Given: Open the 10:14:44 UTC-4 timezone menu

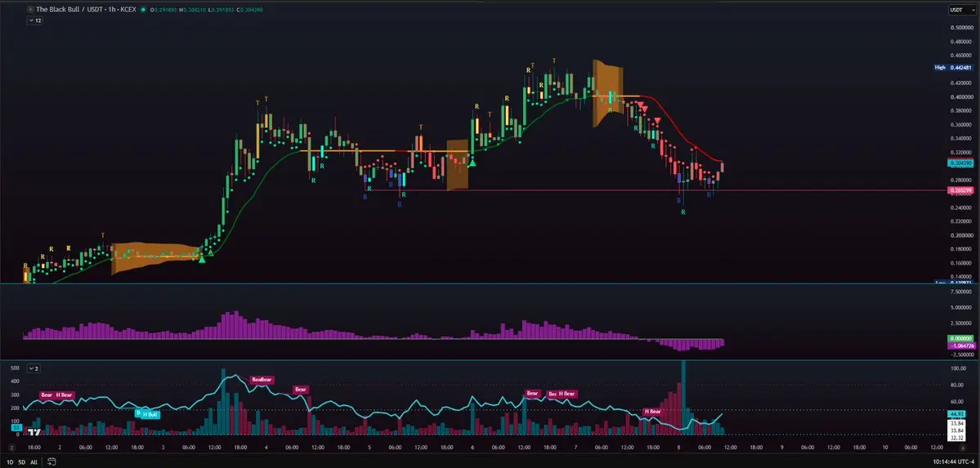Looking at the screenshot, I should pyautogui.click(x=952, y=461).
